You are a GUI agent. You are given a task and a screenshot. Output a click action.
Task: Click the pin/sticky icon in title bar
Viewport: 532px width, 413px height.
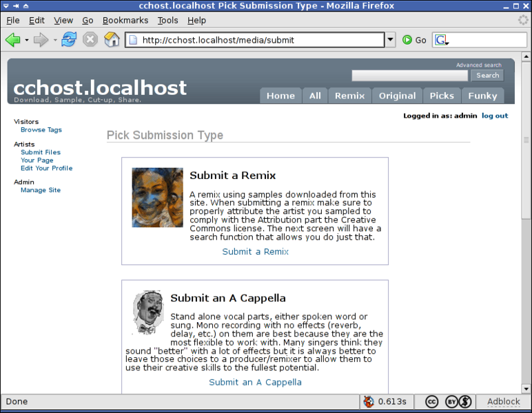(16, 6)
